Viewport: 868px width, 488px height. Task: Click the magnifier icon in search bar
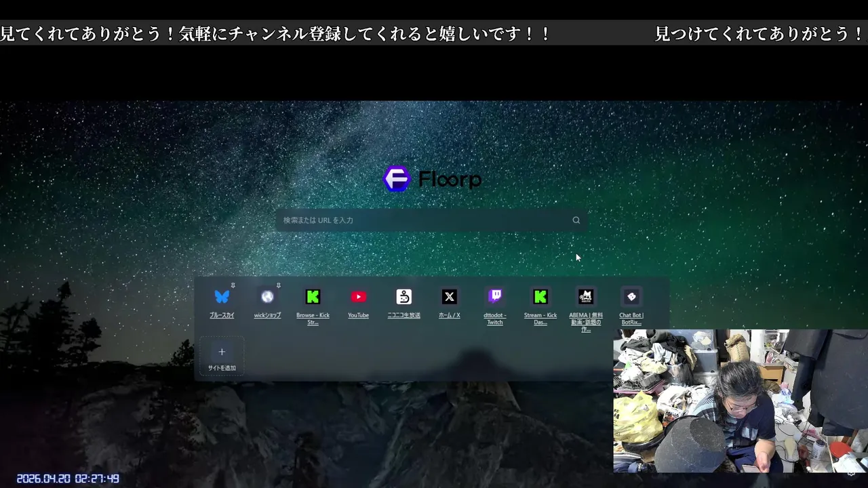(x=576, y=220)
